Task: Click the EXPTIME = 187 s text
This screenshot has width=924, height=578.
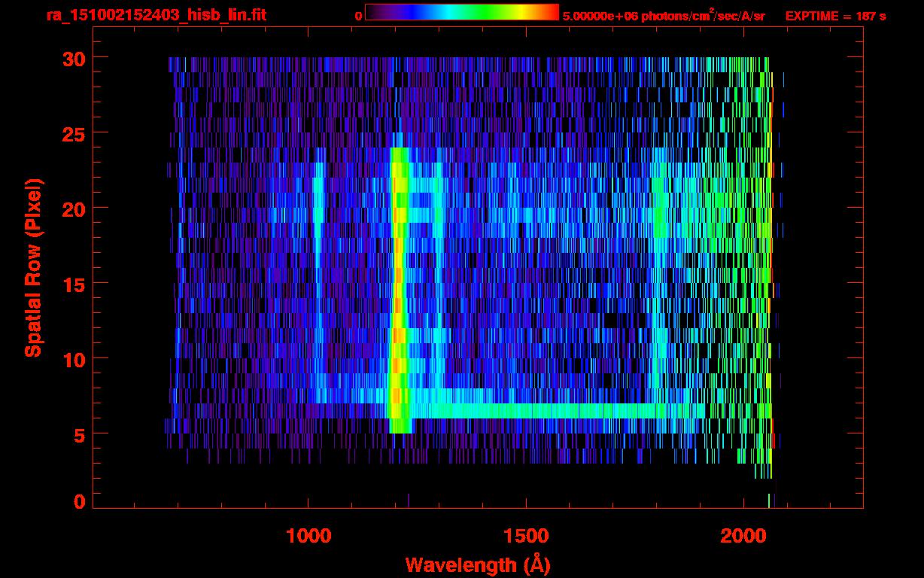Action: click(835, 16)
